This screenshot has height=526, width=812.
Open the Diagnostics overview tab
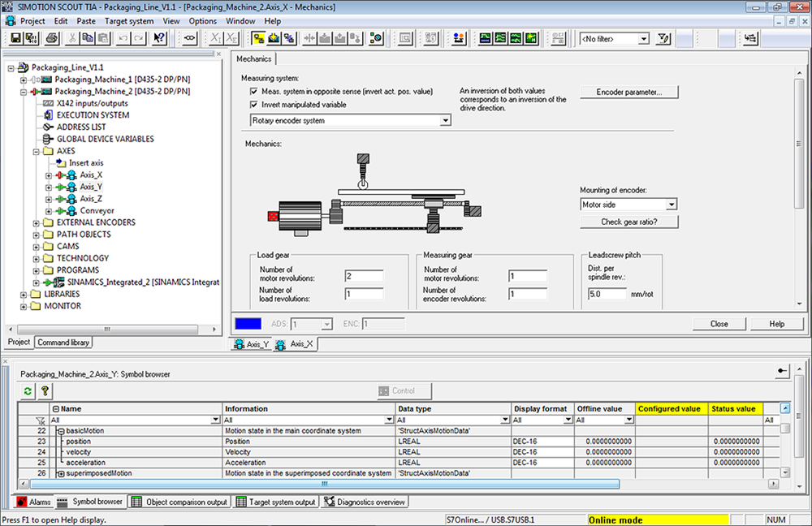click(365, 502)
